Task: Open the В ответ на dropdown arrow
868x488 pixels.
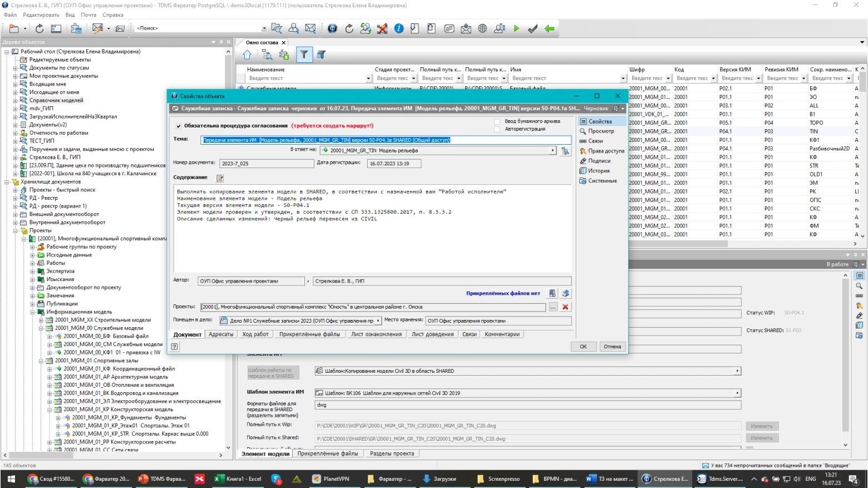Action: click(553, 150)
